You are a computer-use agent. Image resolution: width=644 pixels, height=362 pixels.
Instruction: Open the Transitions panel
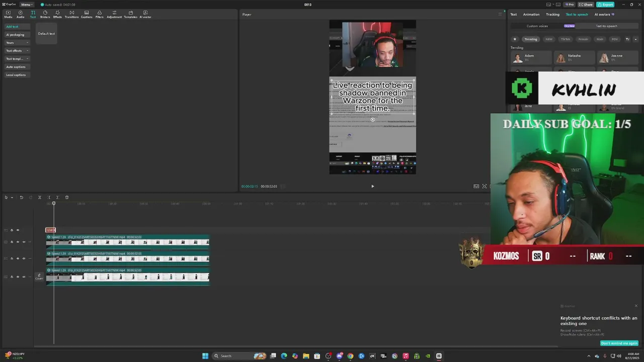tap(71, 14)
